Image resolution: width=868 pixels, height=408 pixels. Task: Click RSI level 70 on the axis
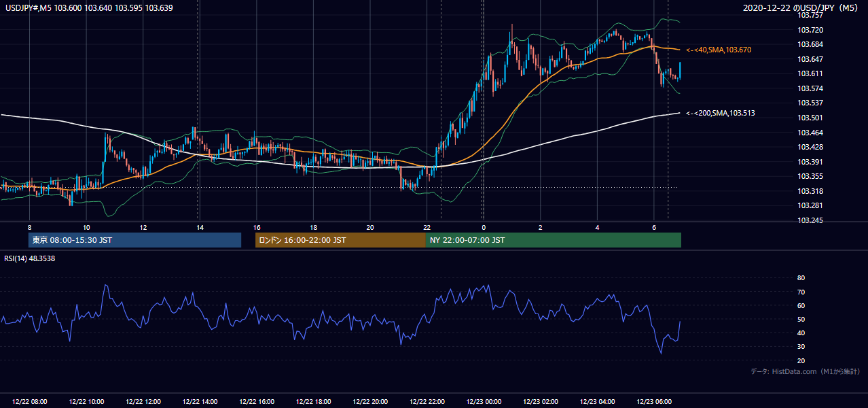[801, 292]
